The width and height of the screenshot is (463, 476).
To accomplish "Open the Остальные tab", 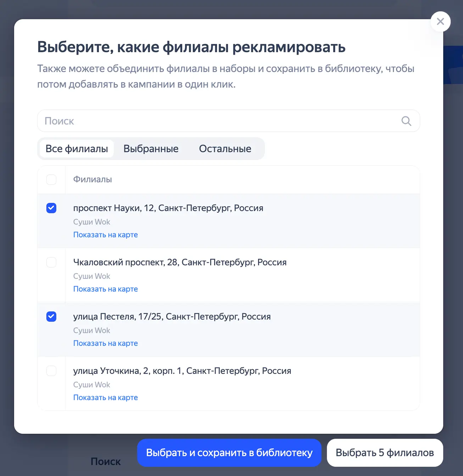I will click(x=225, y=149).
